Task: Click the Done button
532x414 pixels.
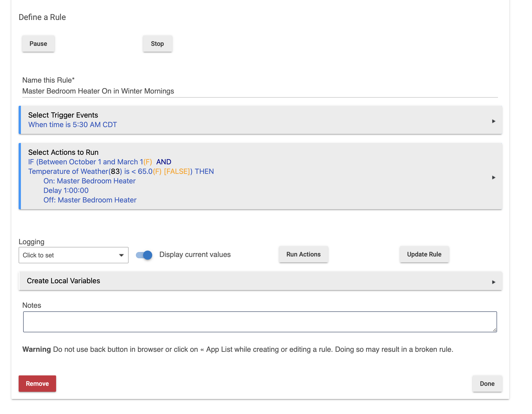Action: click(x=487, y=384)
